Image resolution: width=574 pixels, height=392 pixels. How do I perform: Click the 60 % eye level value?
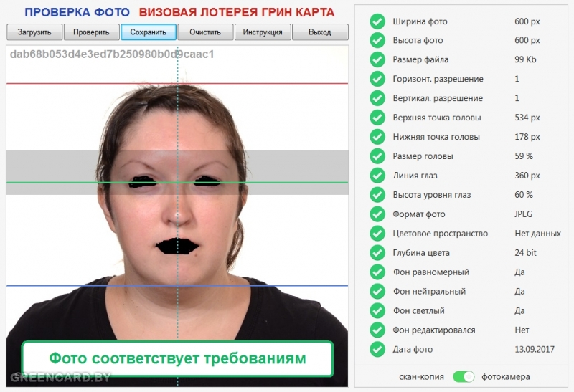point(524,195)
